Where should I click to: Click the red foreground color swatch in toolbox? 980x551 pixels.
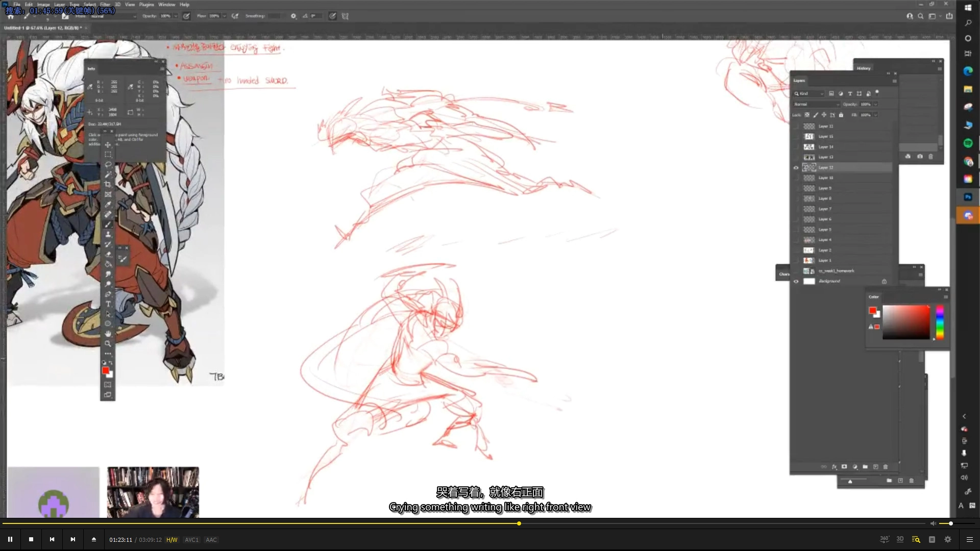(x=105, y=370)
